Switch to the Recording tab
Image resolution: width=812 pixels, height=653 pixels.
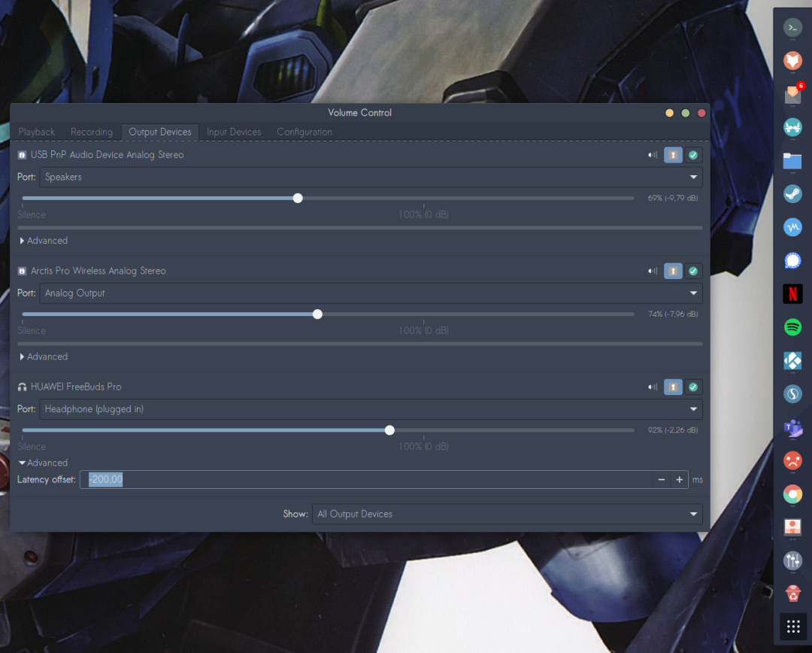pyautogui.click(x=92, y=132)
